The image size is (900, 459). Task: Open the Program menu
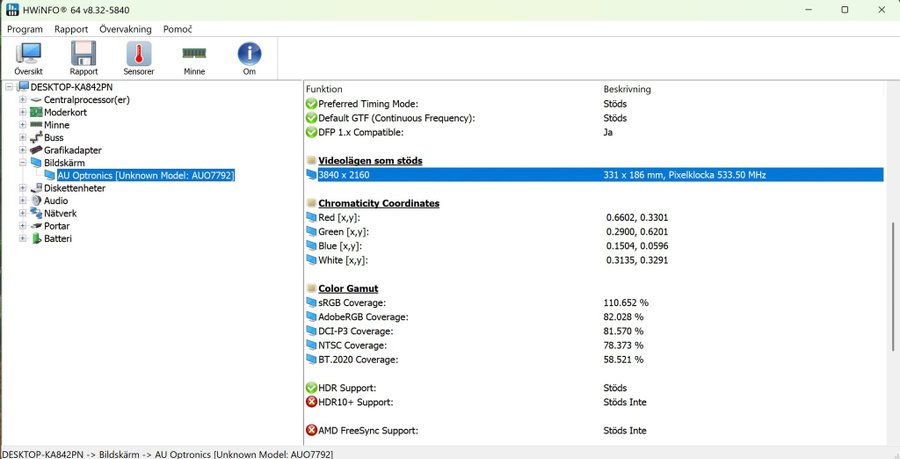tap(25, 29)
